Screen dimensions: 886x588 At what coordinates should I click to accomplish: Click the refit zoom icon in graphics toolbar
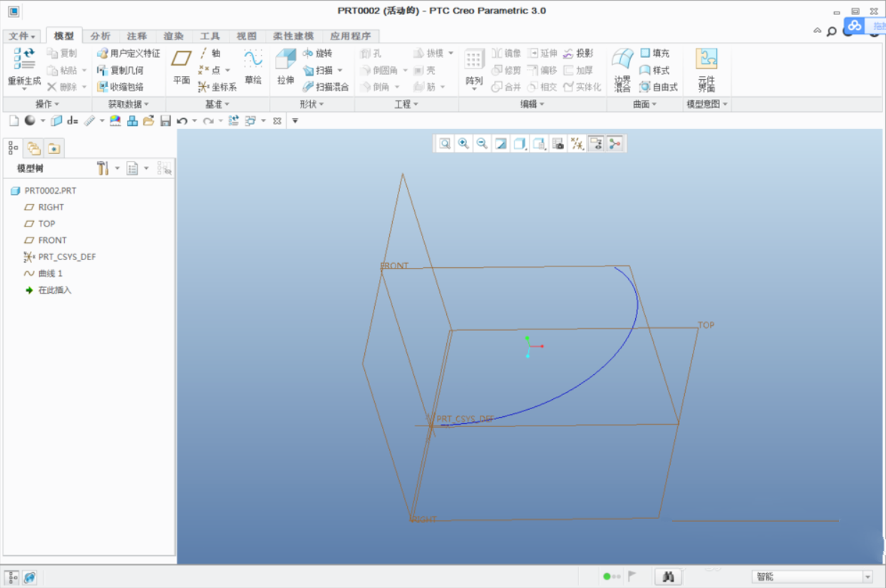445,143
